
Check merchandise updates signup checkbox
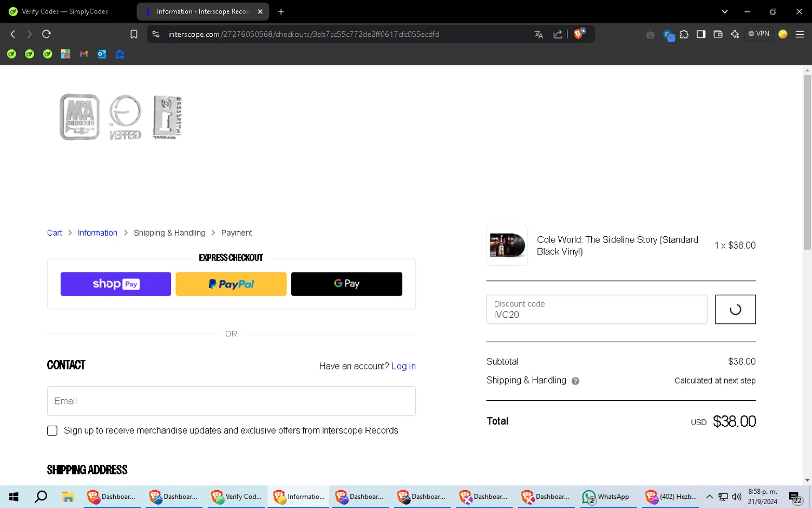point(52,431)
